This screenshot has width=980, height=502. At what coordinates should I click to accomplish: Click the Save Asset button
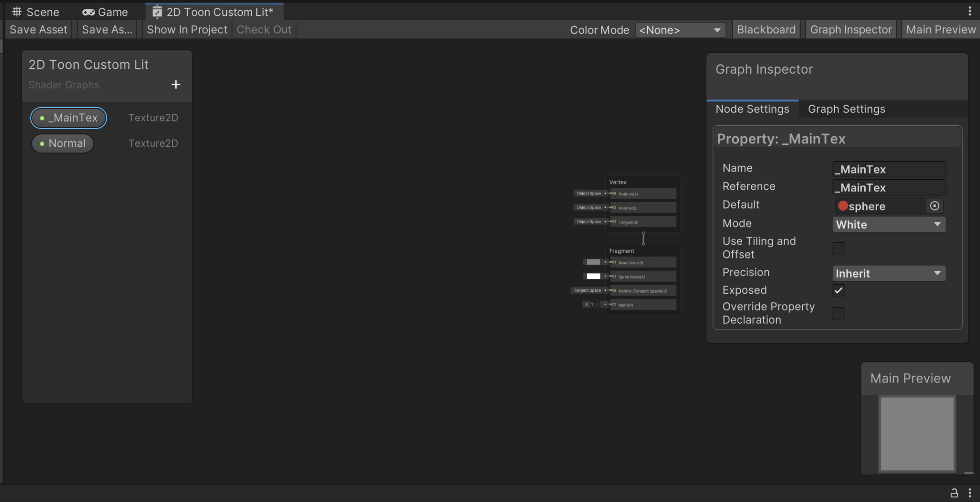tap(38, 29)
